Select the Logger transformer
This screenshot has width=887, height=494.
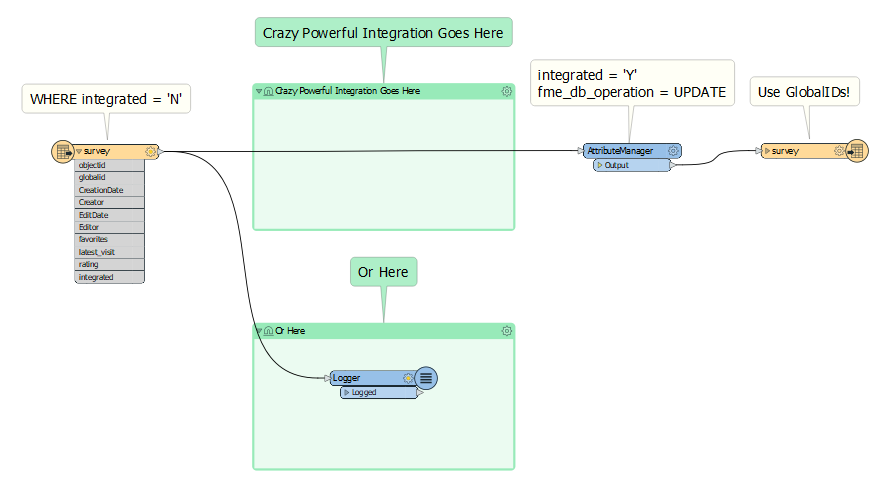(x=373, y=378)
